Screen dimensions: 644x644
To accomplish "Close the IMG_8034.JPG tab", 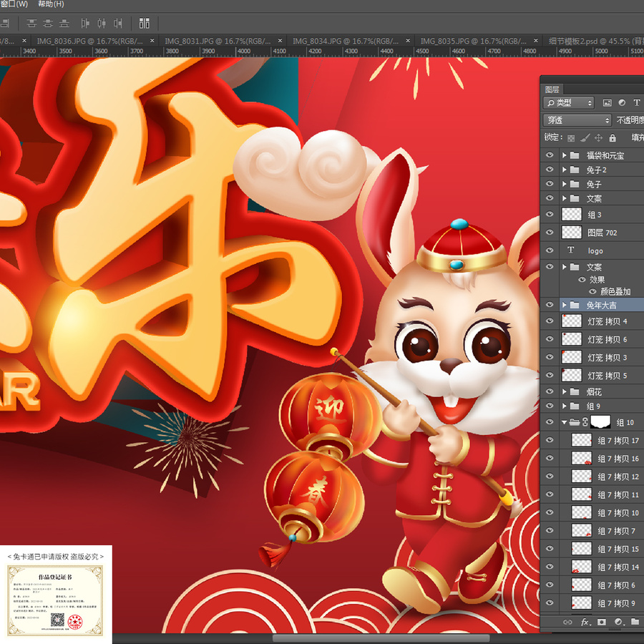I will [408, 41].
